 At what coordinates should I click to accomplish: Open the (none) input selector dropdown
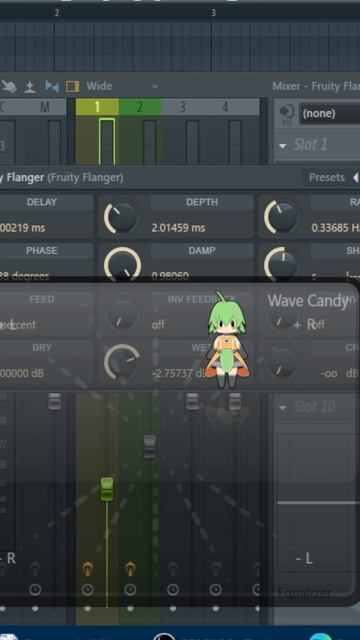click(330, 113)
